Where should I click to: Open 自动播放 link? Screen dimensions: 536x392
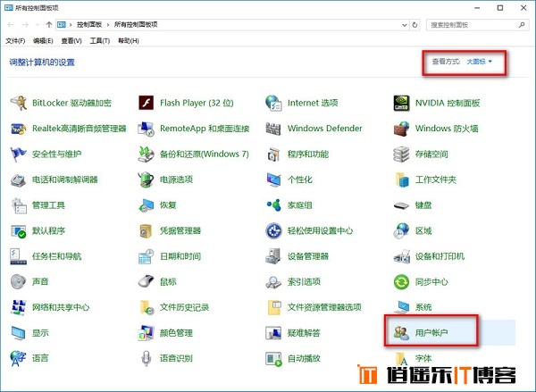(304, 358)
